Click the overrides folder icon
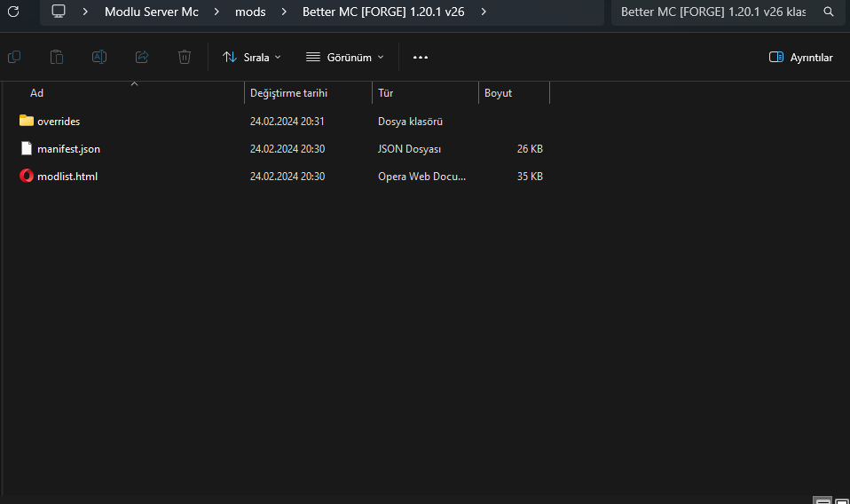The width and height of the screenshot is (850, 504). pyautogui.click(x=26, y=121)
